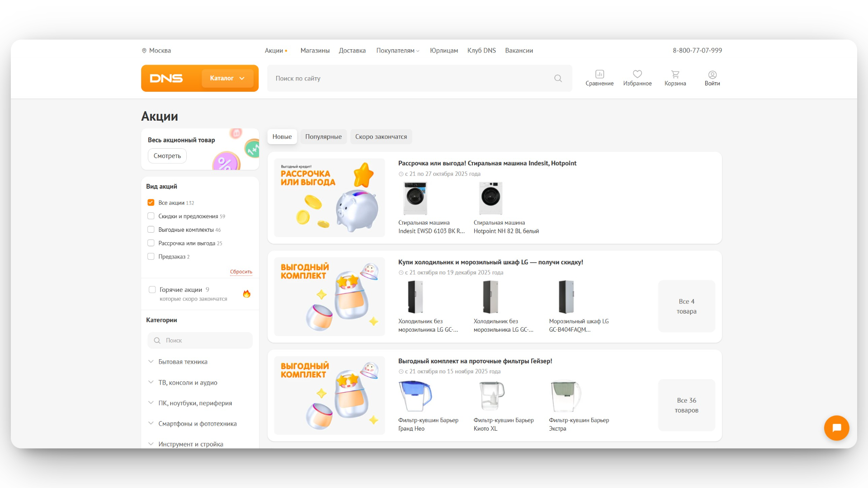Click the Москва location pin
Image resolution: width=868 pixels, height=488 pixels.
(x=144, y=51)
